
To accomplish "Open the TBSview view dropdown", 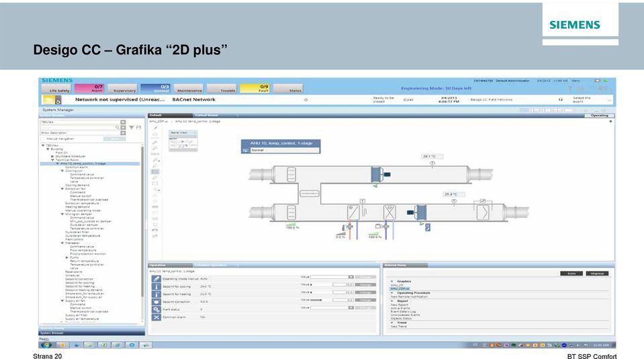I will click(x=123, y=122).
